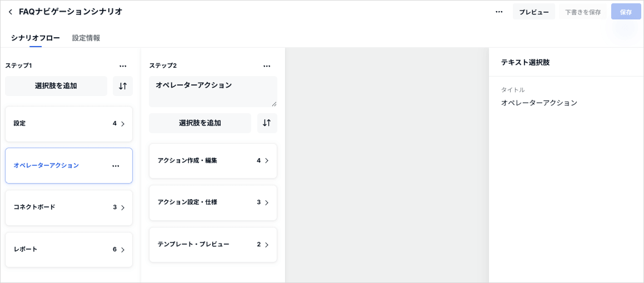The height and width of the screenshot is (283, 644).
Task: Expand アクション作成・編集 chevron
Action: 267,161
